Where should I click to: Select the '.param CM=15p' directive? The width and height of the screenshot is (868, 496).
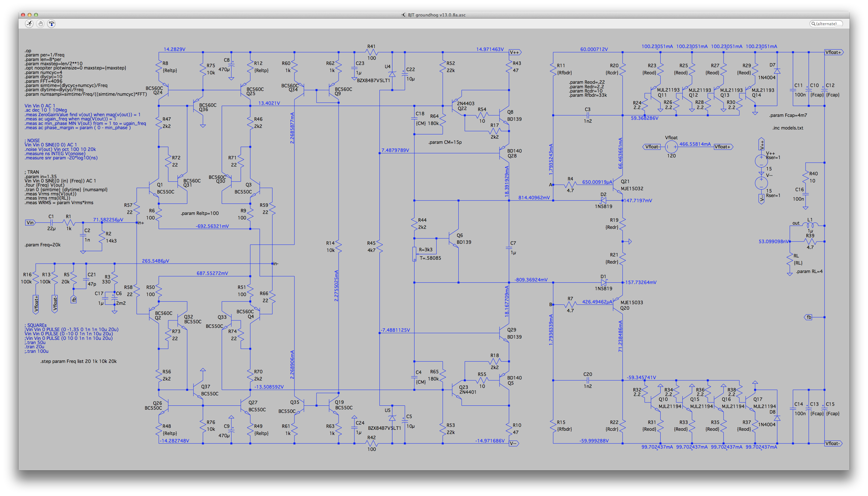coord(445,142)
